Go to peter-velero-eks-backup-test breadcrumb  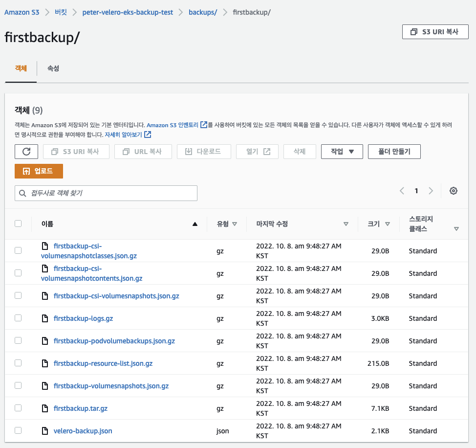coord(128,12)
